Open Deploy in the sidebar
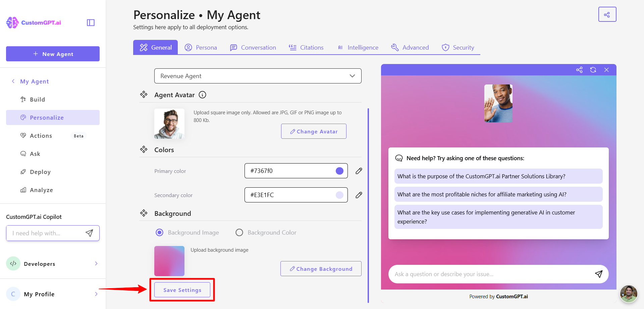644x309 pixels. point(53,172)
